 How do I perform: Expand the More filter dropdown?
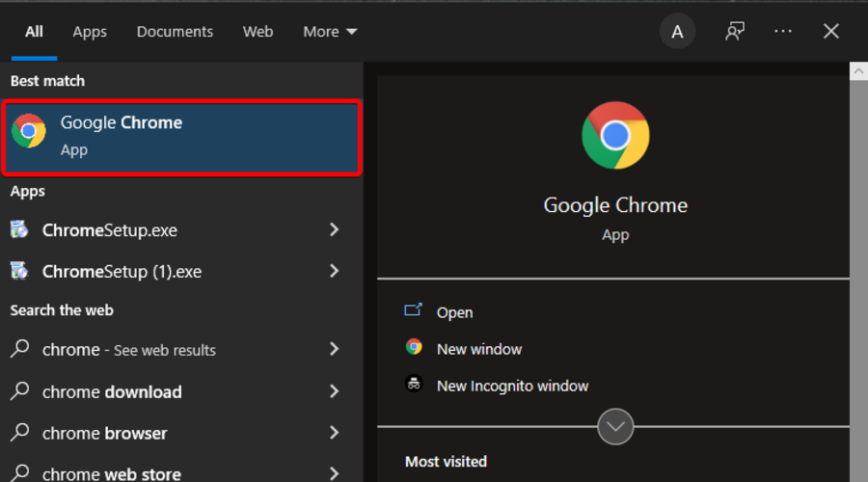pos(330,32)
